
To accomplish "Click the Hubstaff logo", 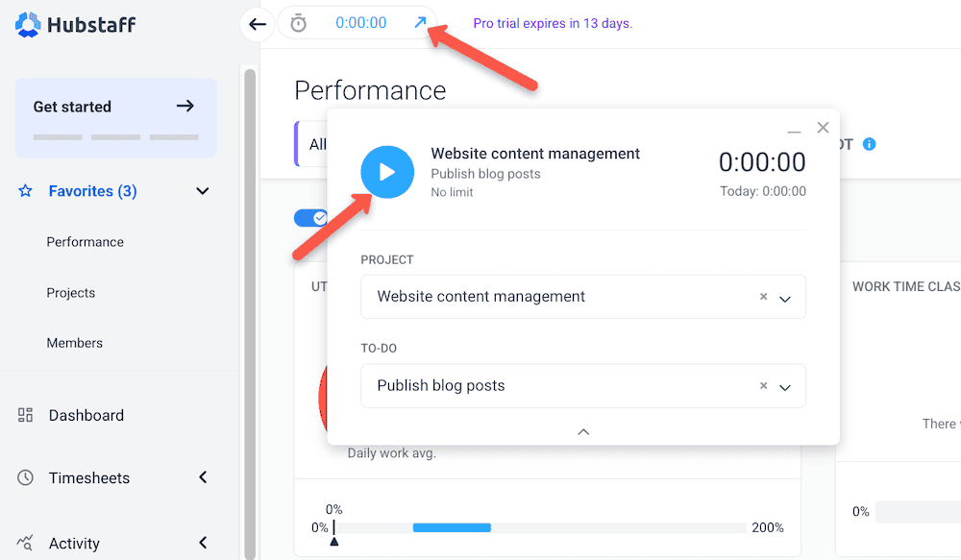I will (75, 25).
